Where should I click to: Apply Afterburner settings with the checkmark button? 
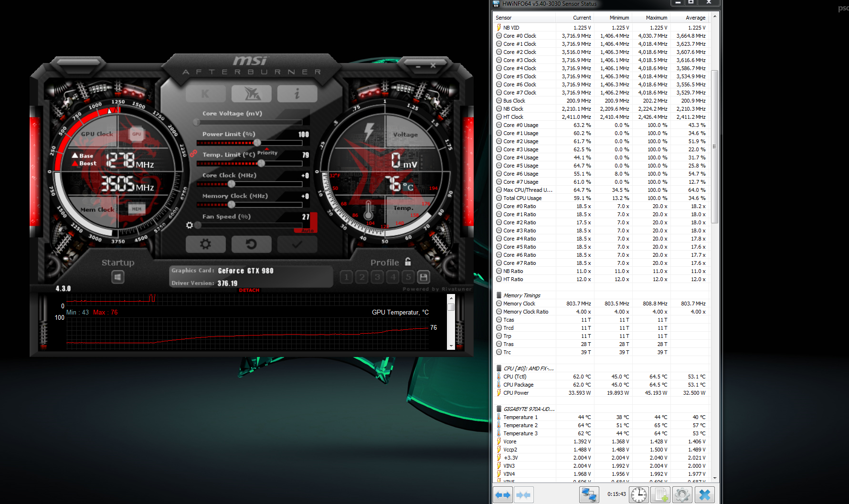coord(297,244)
